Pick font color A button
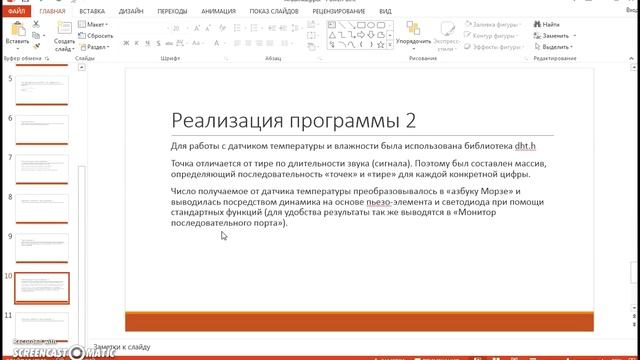The image size is (640, 360). [x=217, y=43]
